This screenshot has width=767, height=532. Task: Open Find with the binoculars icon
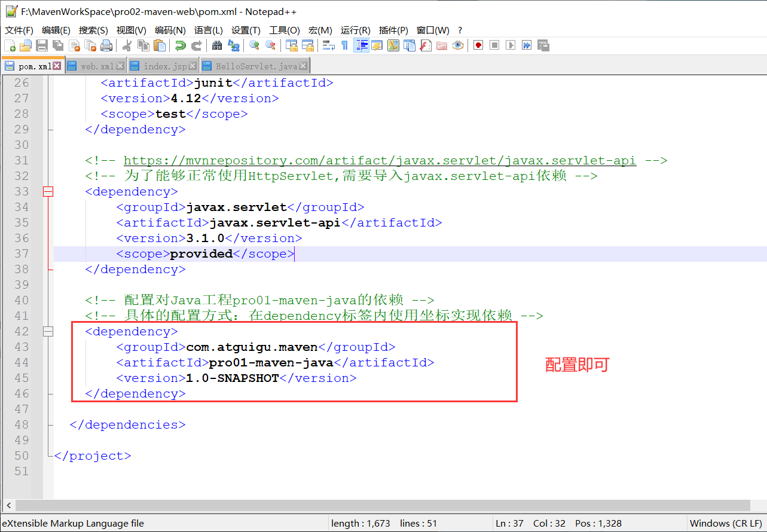[x=217, y=45]
